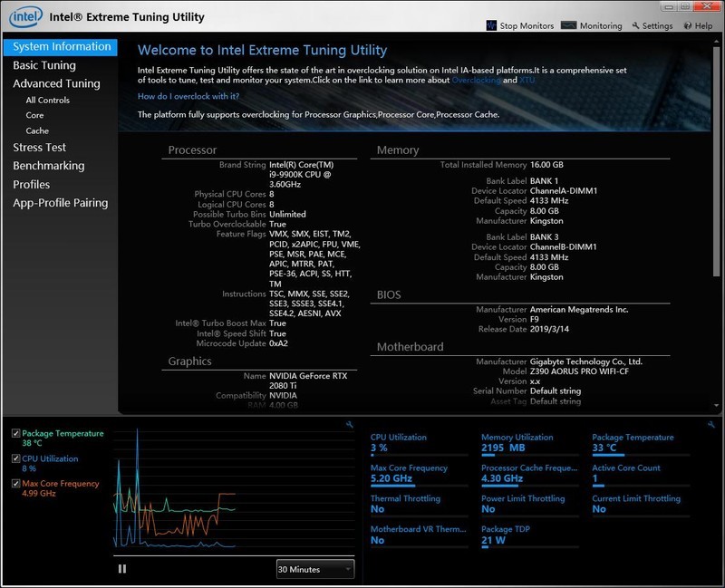This screenshot has width=725, height=588.
Task: Uncheck the Package Temperature checkbox
Action: tap(16, 434)
